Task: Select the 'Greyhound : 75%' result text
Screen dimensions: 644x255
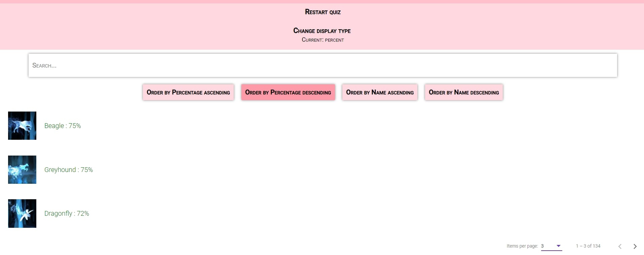Action: (69, 170)
